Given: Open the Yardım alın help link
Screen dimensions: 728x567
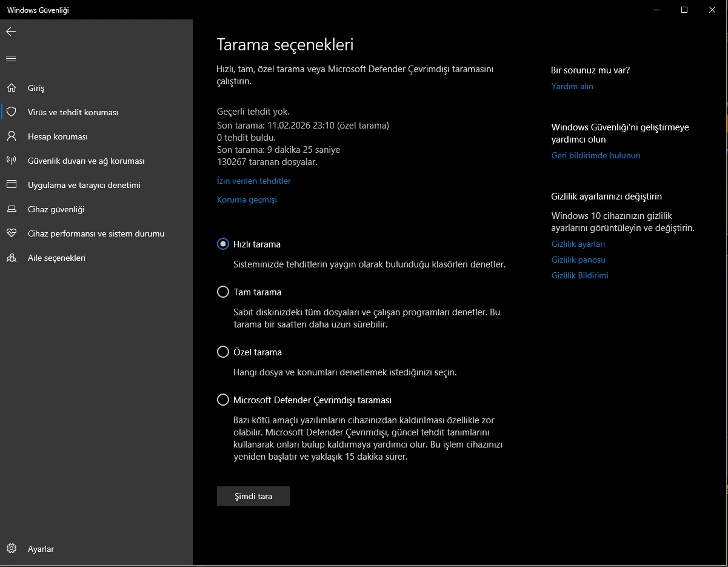Looking at the screenshot, I should pyautogui.click(x=572, y=86).
